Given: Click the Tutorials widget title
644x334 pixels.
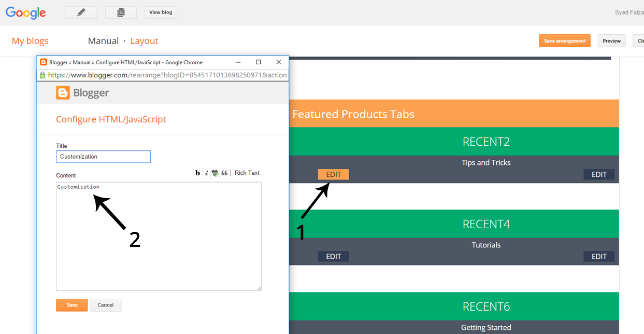Looking at the screenshot, I should (486, 245).
